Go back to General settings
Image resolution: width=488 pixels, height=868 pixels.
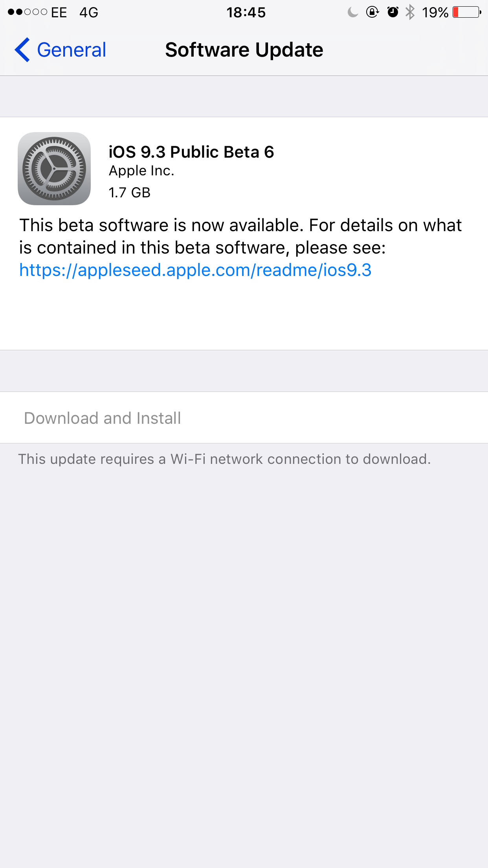point(60,50)
